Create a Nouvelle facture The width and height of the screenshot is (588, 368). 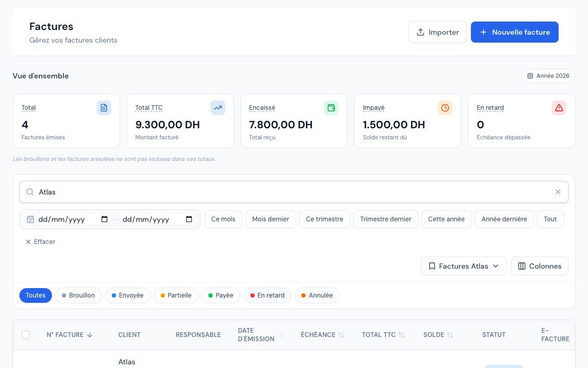click(x=514, y=32)
